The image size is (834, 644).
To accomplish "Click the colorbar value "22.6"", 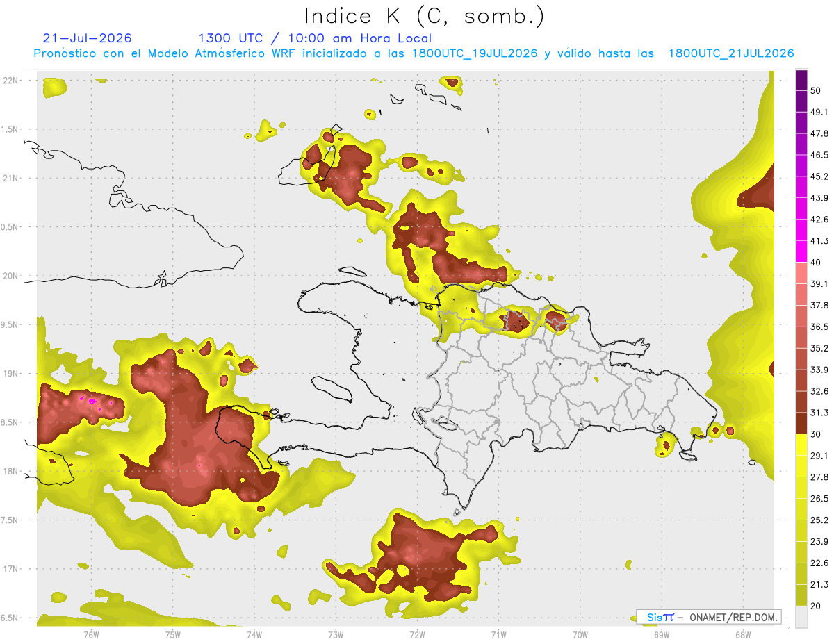I will point(819,563).
